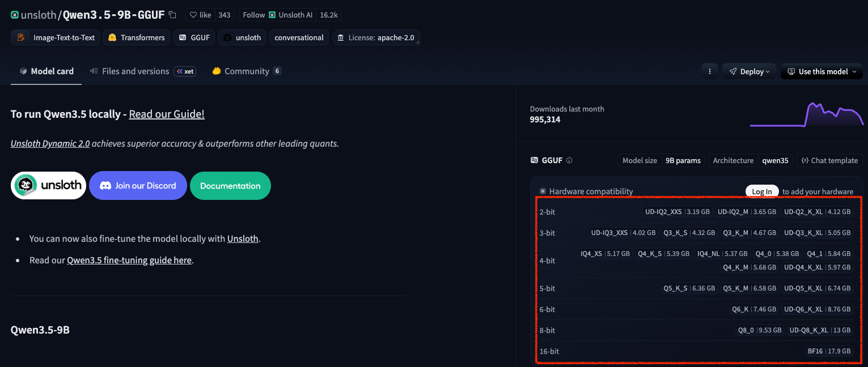Screen dimensions: 868x367
Task: Click the heart like button
Action: point(201,15)
